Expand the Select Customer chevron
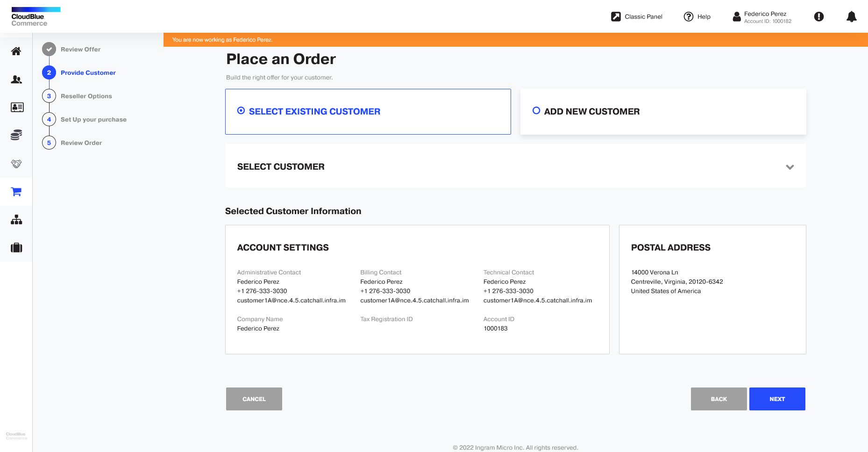 790,167
